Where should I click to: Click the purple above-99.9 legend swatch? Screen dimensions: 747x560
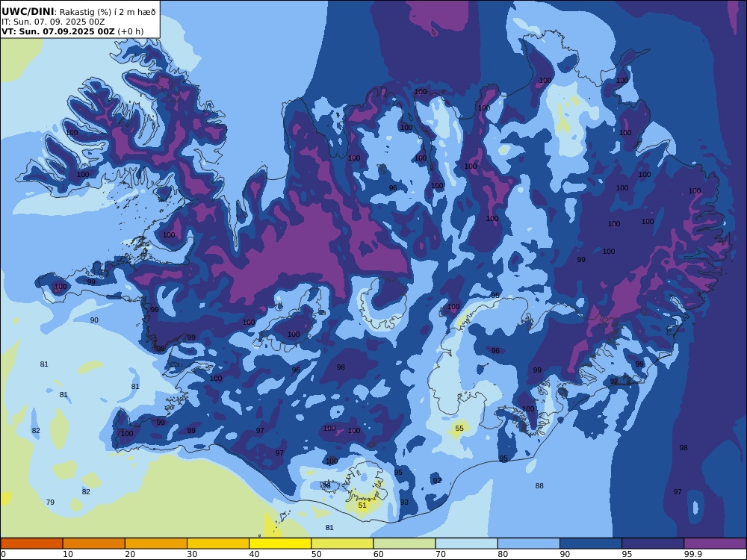[x=715, y=544]
